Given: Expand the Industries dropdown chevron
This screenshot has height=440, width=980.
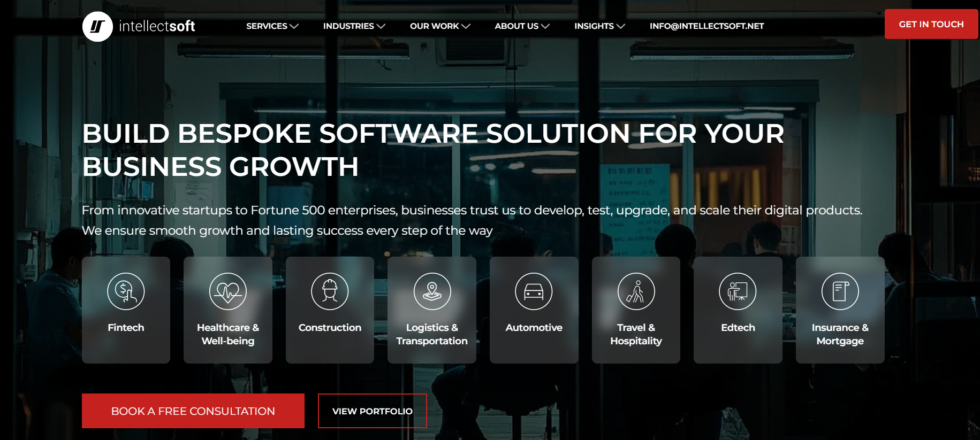Looking at the screenshot, I should tap(381, 26).
